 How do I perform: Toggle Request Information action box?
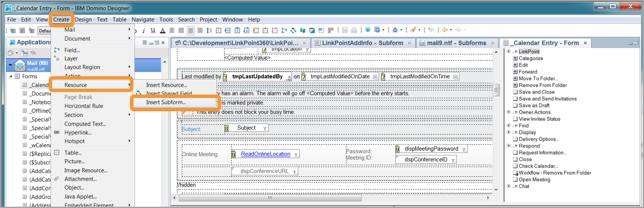(515, 153)
